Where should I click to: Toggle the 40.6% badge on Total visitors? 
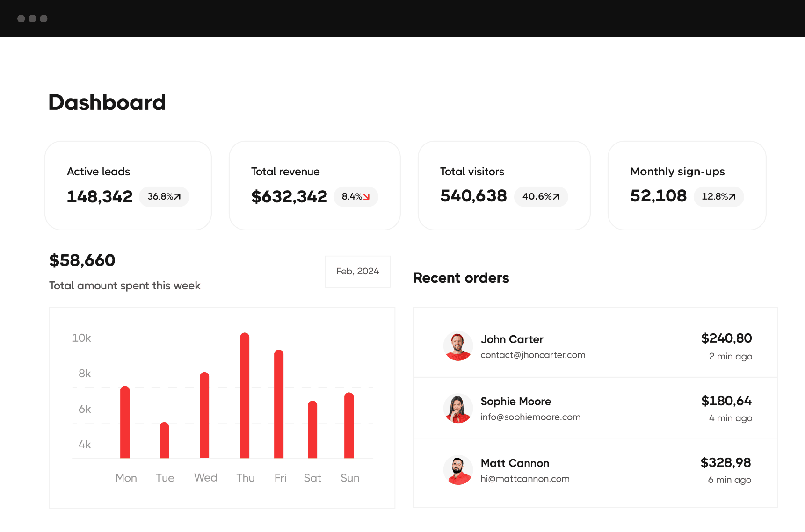[541, 197]
